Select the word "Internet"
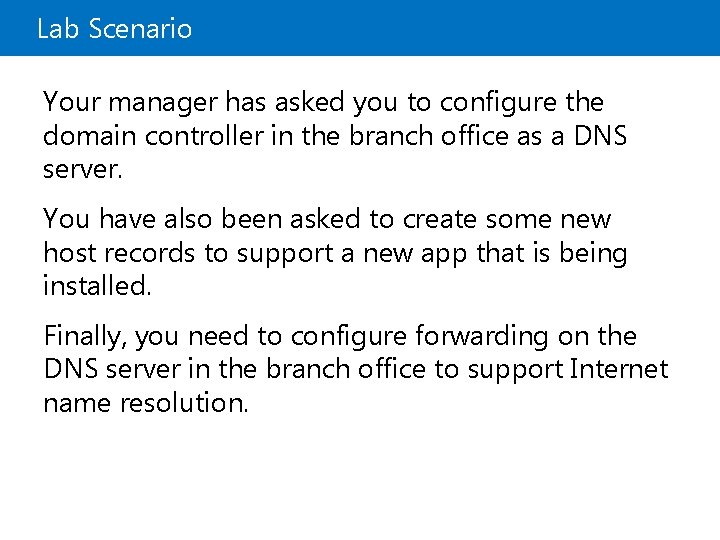 tap(618, 370)
